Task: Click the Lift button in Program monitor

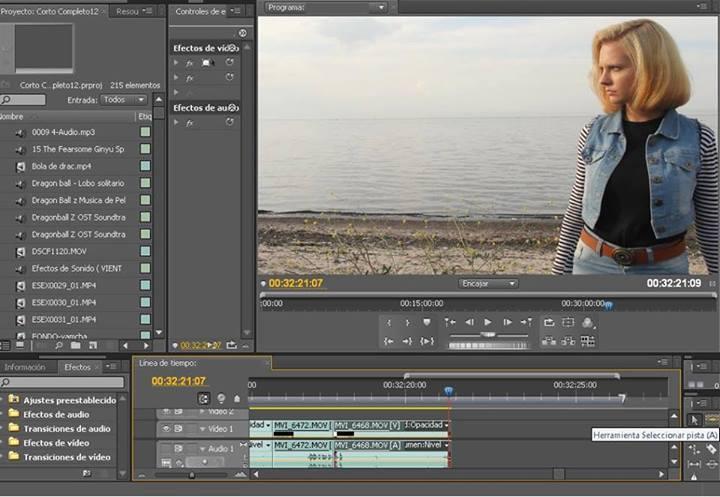Action: click(x=549, y=341)
